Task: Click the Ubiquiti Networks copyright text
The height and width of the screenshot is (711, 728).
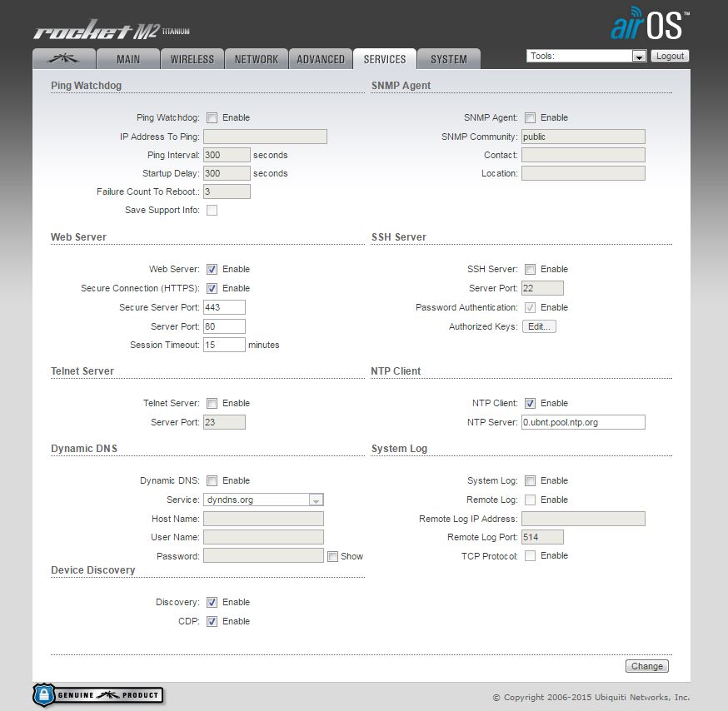Action: [591, 697]
